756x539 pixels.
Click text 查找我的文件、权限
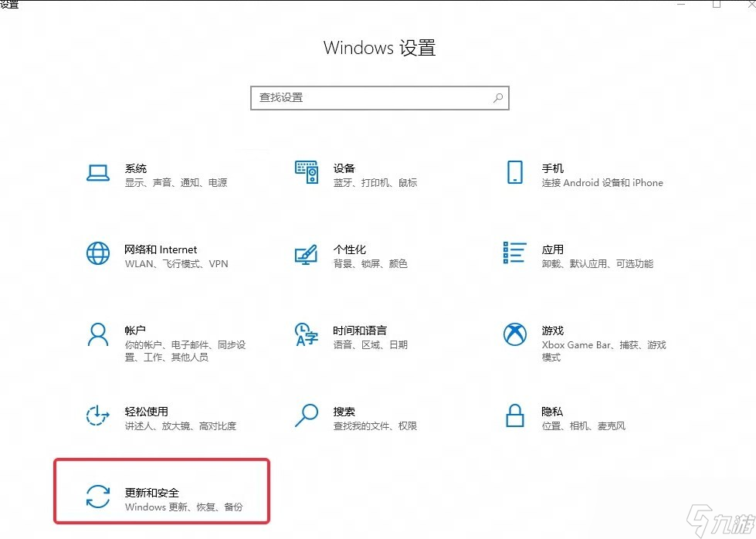[x=375, y=425]
